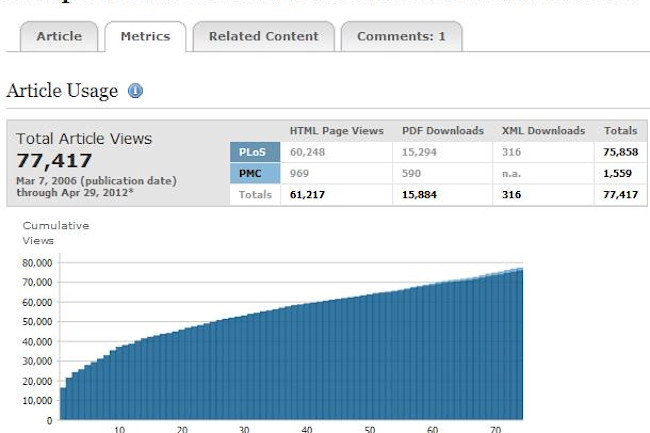Click the 10 x-axis month label
Screen dimensions: 650x433
click(119, 429)
